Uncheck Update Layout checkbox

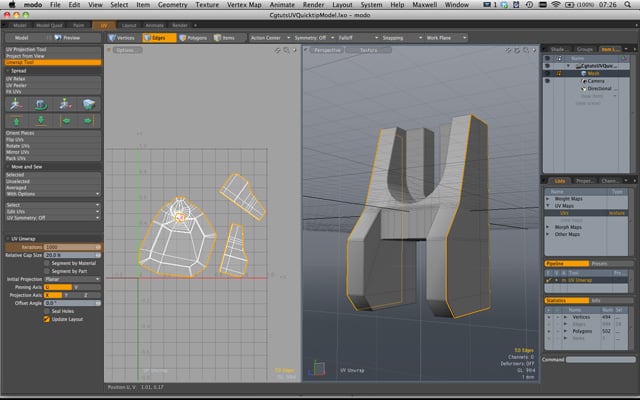48,318
